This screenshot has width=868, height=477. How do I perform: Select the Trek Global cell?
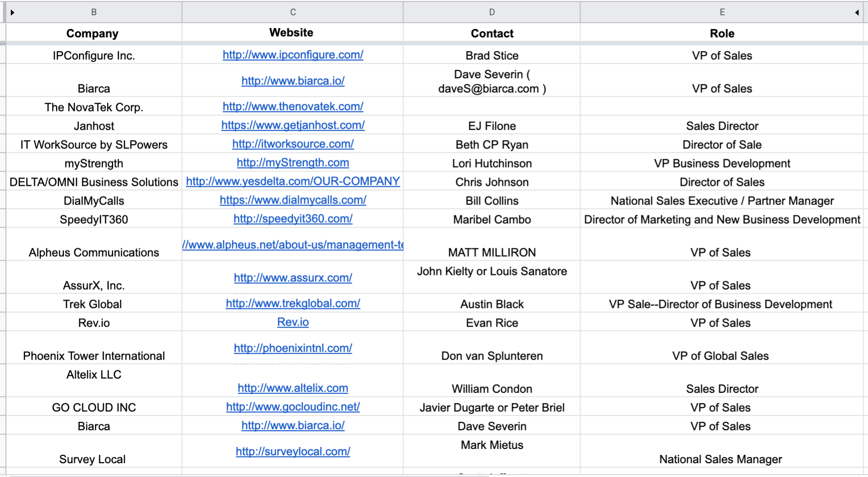click(94, 303)
